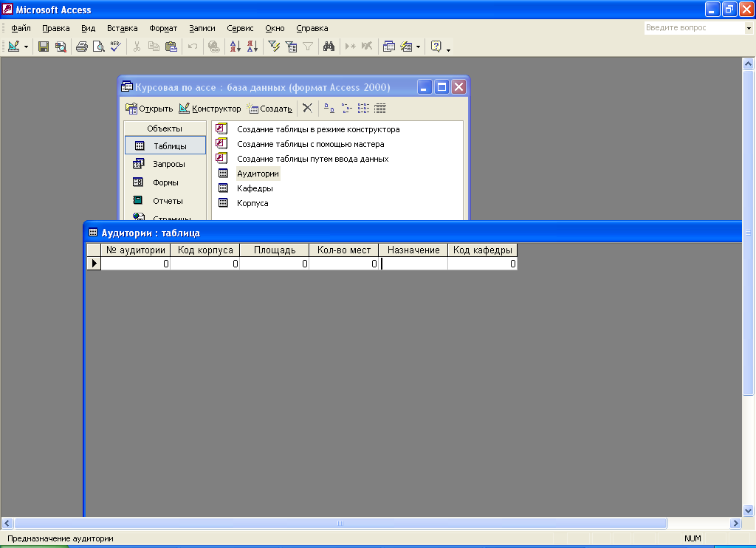Screen dimensions: 756x548
Task: Click the Delete Record icon
Action: point(367,47)
